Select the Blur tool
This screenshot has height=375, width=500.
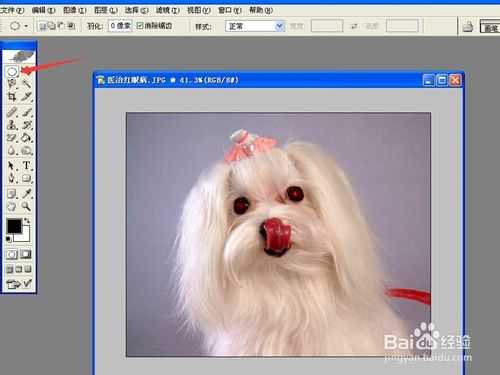(12, 151)
